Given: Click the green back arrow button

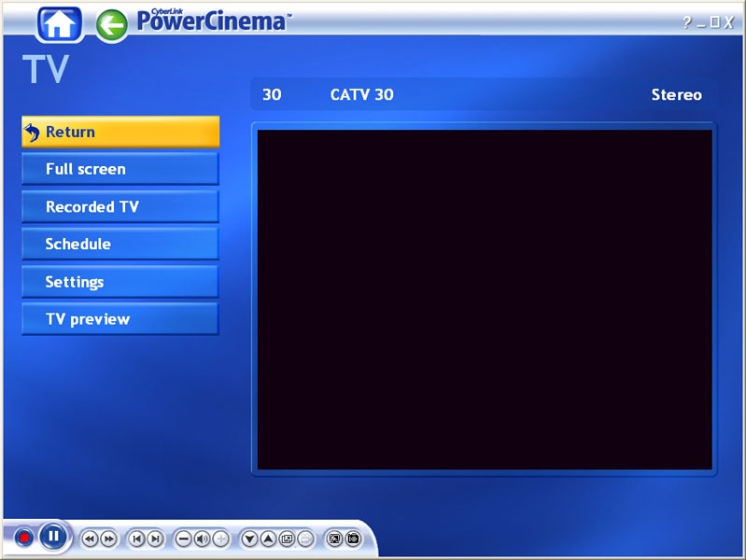Looking at the screenshot, I should pos(112,25).
